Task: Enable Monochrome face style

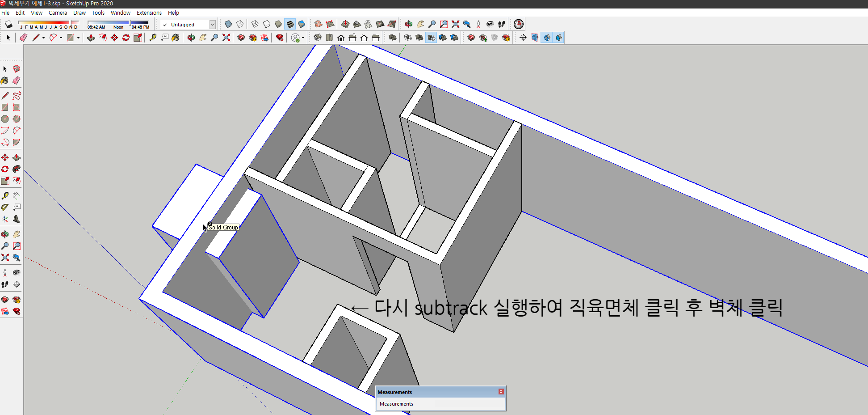Action: (302, 24)
